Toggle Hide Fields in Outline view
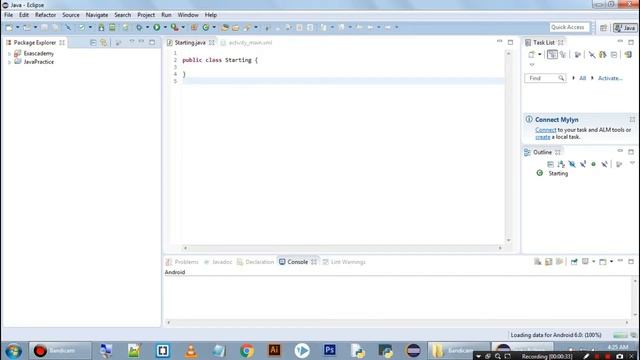 pos(572,164)
